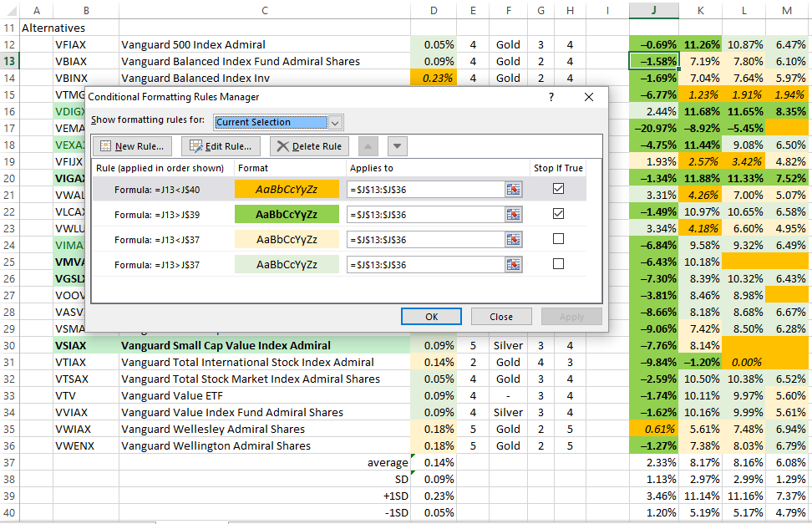
Task: Move rule up with the up arrow
Action: [x=368, y=146]
